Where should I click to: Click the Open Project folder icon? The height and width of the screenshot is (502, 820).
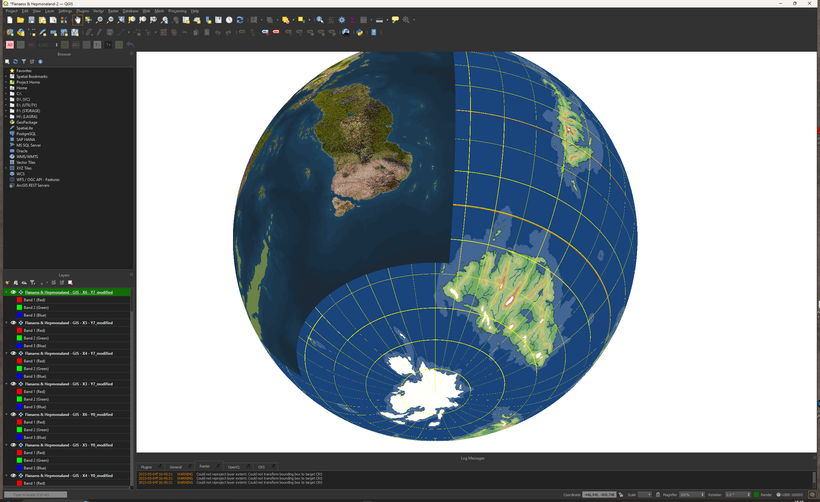[20, 20]
